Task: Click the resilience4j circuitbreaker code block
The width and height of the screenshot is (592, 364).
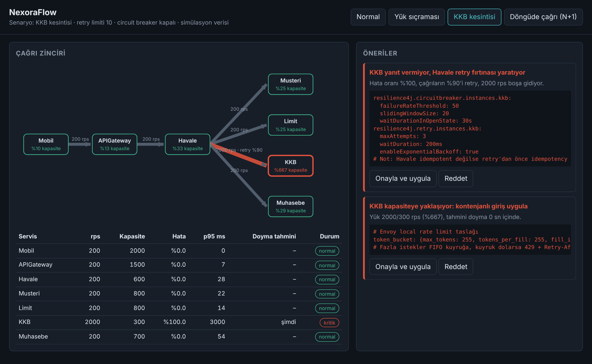Action: (x=470, y=129)
